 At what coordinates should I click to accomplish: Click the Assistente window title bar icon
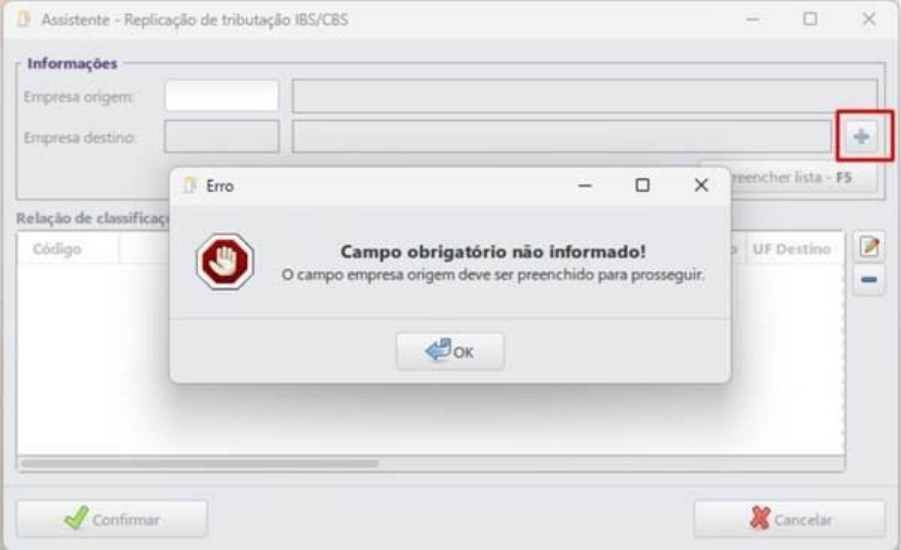tap(24, 20)
